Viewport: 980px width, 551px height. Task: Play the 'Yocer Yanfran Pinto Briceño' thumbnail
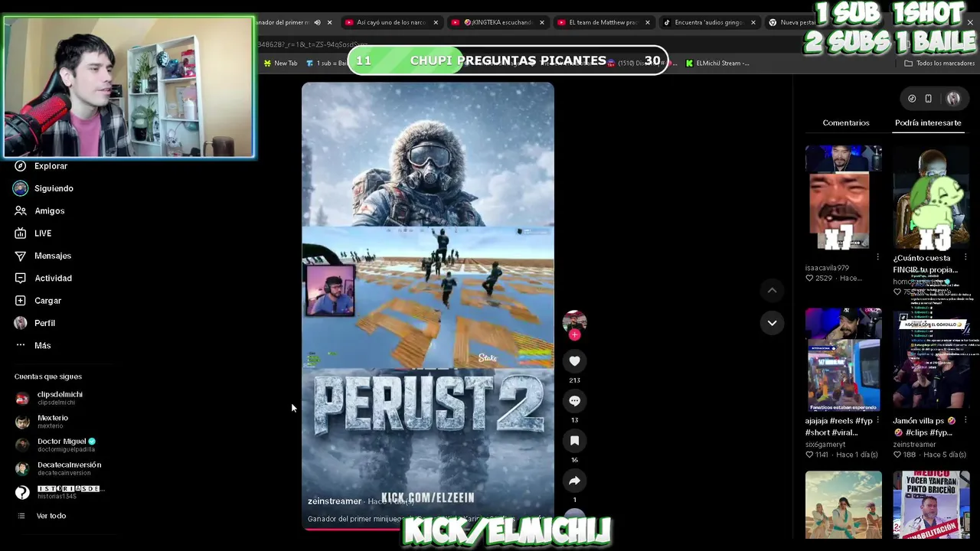(x=931, y=505)
